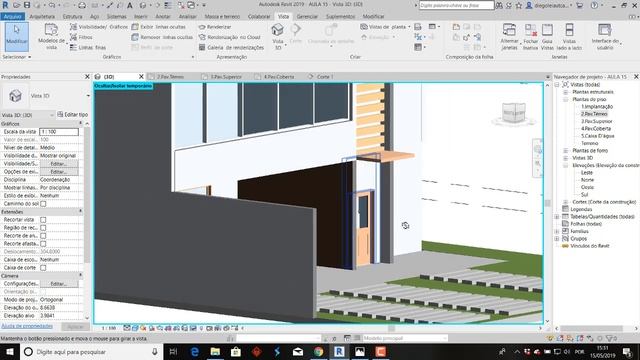Open the Arquivo menu
Viewport: 640px width, 360px height.
(13, 16)
